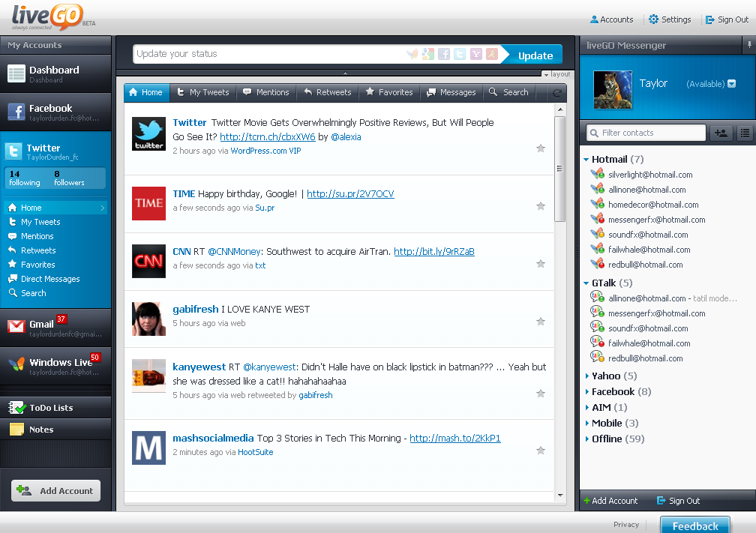Viewport: 756px width, 533px height.
Task: Favorite the TIME tweet star
Action: (x=541, y=206)
